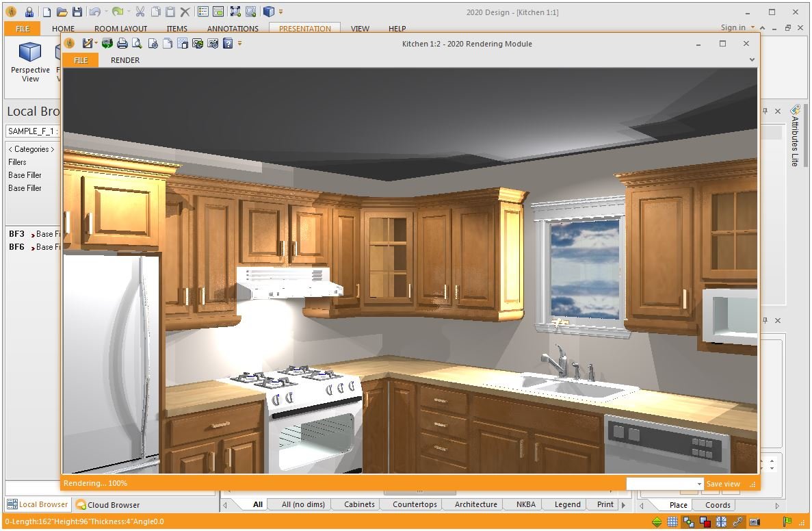Screen dimensions: 812x531
Task: Switch to the Cloud Browser panel
Action: pos(107,504)
